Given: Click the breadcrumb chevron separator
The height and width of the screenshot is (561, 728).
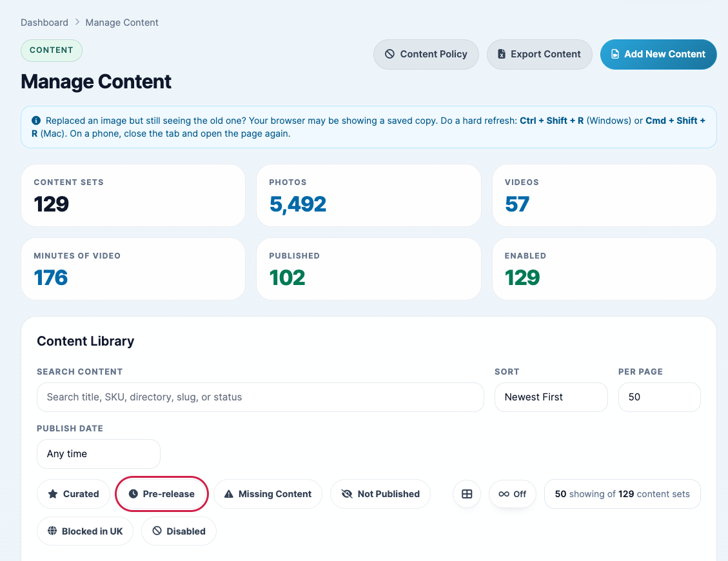Looking at the screenshot, I should (x=77, y=23).
